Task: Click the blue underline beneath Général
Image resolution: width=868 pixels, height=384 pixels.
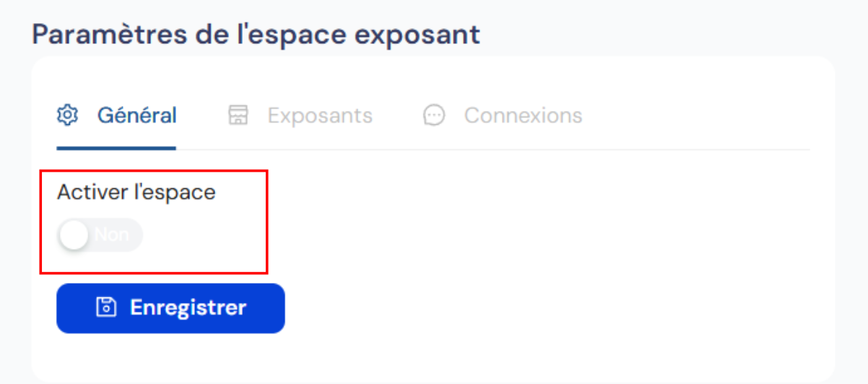Action: tap(116, 148)
